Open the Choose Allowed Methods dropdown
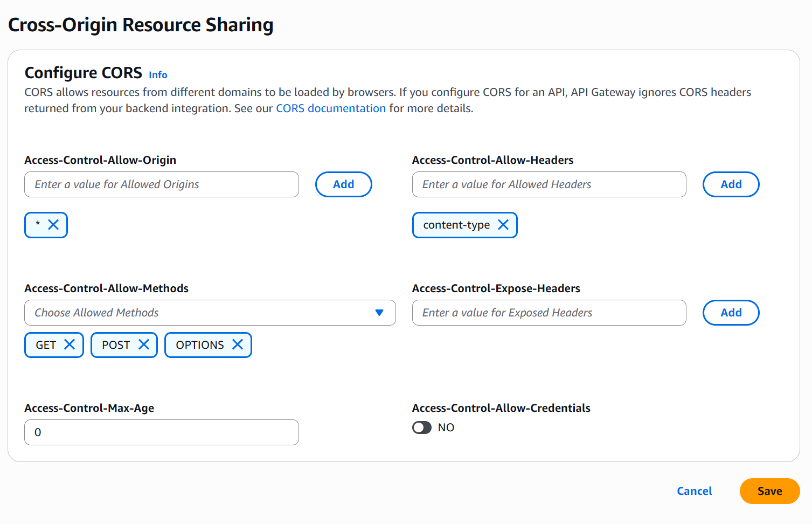 tap(199, 313)
